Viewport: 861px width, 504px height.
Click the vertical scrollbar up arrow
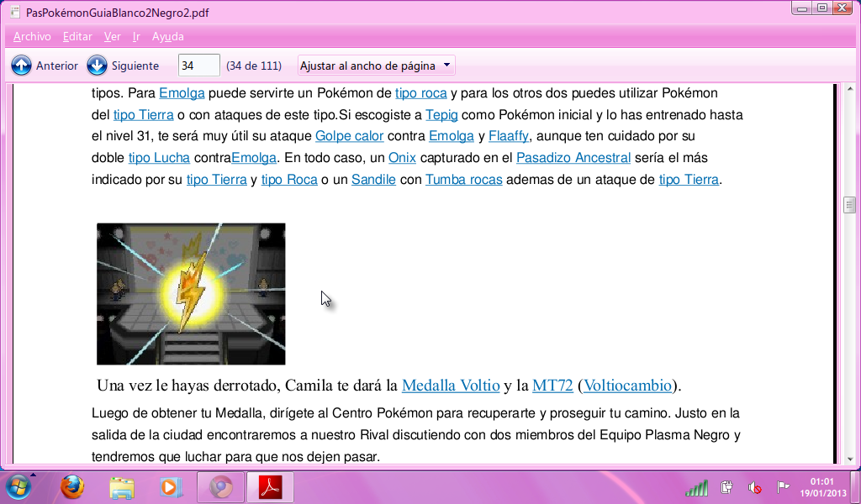click(x=849, y=89)
